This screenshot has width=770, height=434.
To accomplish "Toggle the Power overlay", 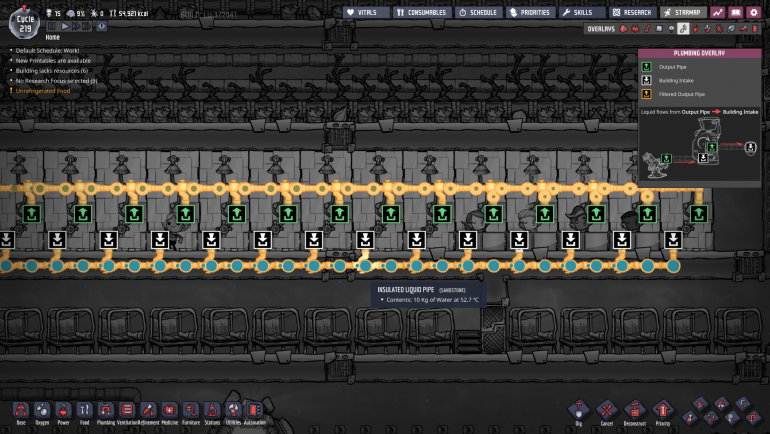I will (x=635, y=29).
